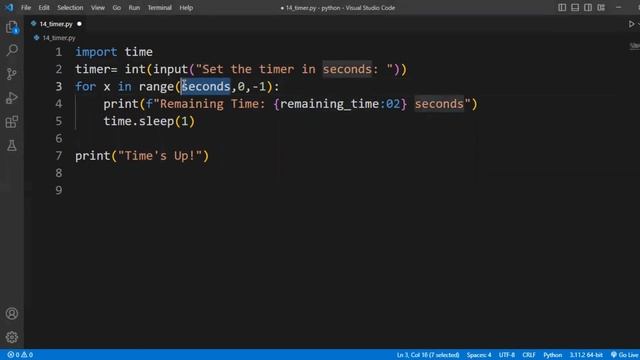This screenshot has height=360, width=640.
Task: Click 14_timer.py in the breadcrumb
Action: 59,38
